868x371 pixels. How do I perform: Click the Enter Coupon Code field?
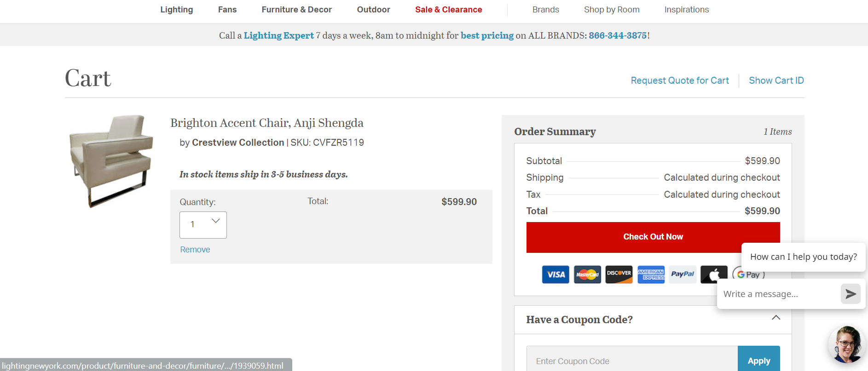pos(632,361)
